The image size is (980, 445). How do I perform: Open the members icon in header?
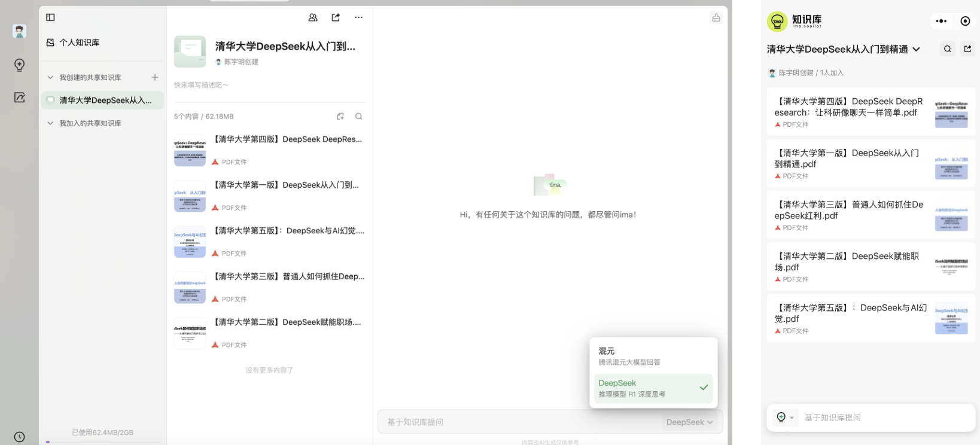point(313,17)
